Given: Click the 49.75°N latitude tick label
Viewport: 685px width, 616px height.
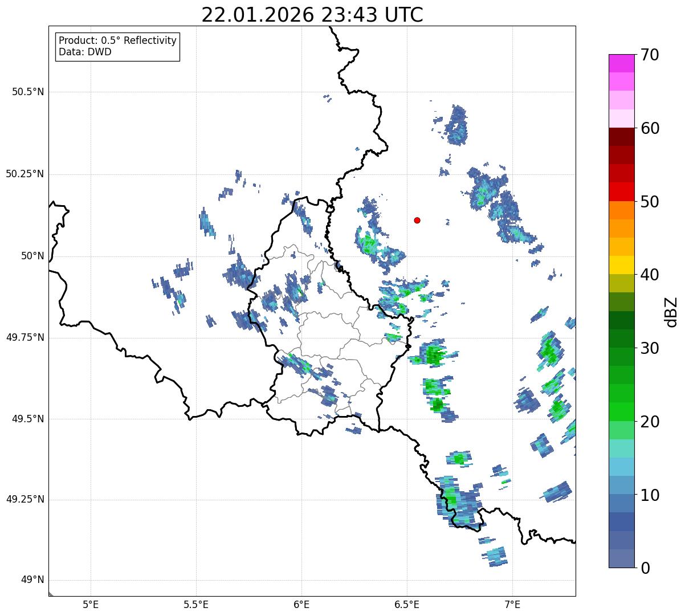Looking at the screenshot, I should [25, 337].
